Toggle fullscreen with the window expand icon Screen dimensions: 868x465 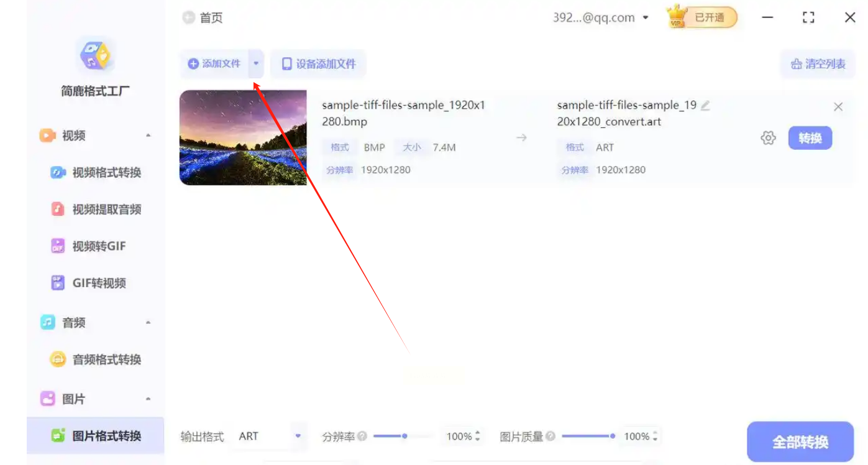coord(808,17)
